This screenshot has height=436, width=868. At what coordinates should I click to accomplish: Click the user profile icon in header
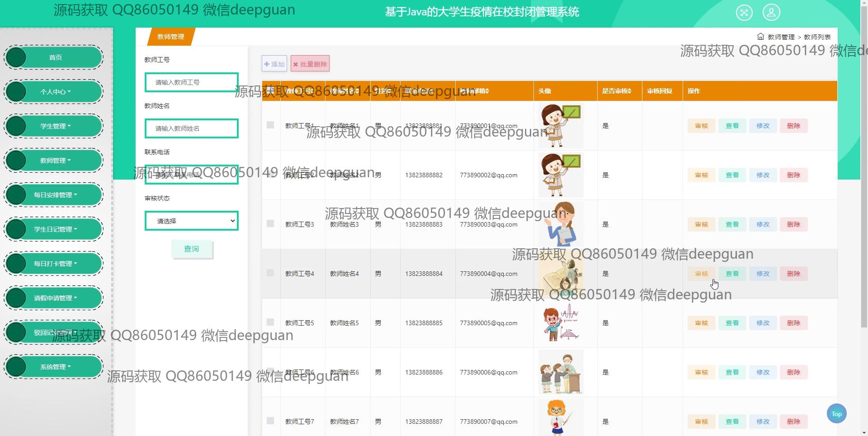(x=771, y=12)
